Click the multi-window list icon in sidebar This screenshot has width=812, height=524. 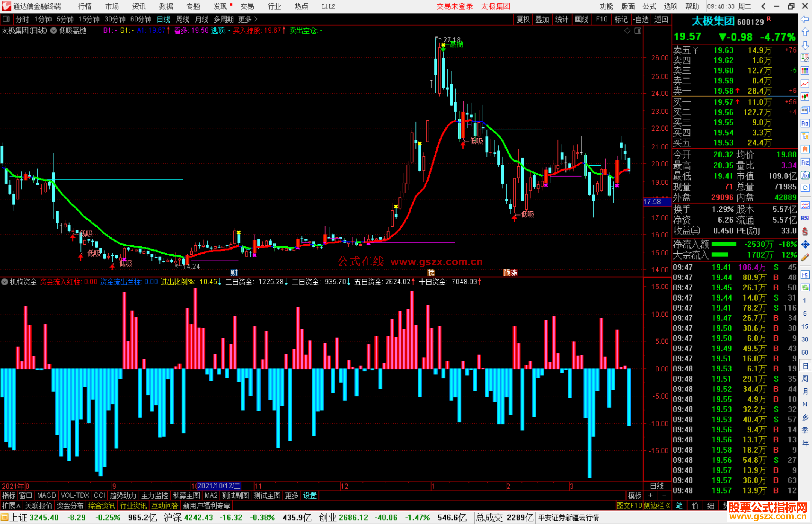(805, 110)
